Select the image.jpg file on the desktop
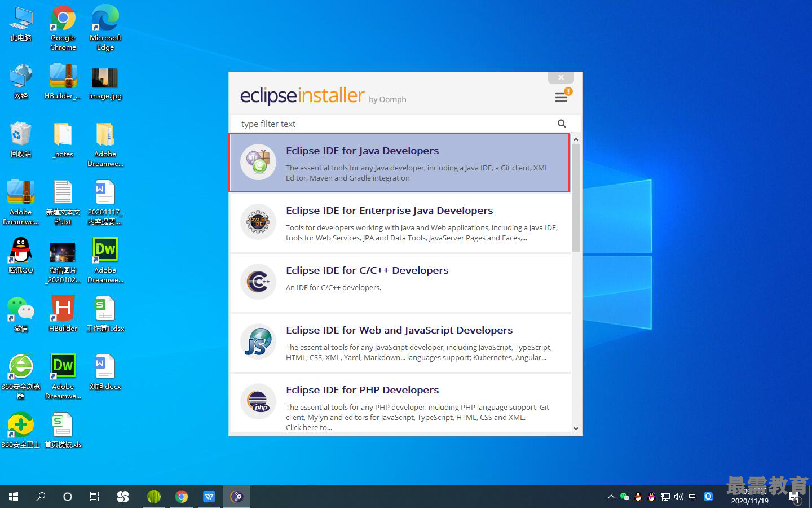Screen dimensions: 812x508 tap(105, 82)
